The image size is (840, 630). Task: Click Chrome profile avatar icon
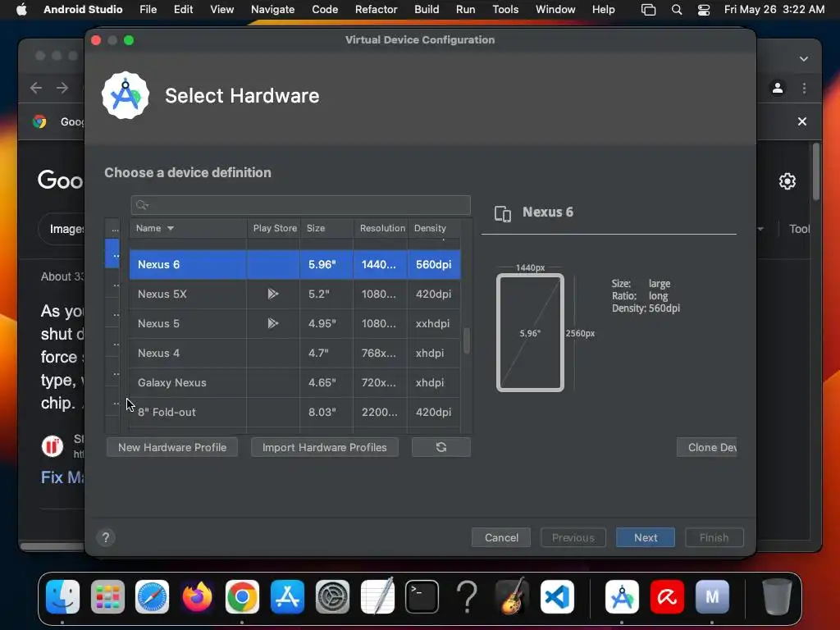pyautogui.click(x=778, y=88)
